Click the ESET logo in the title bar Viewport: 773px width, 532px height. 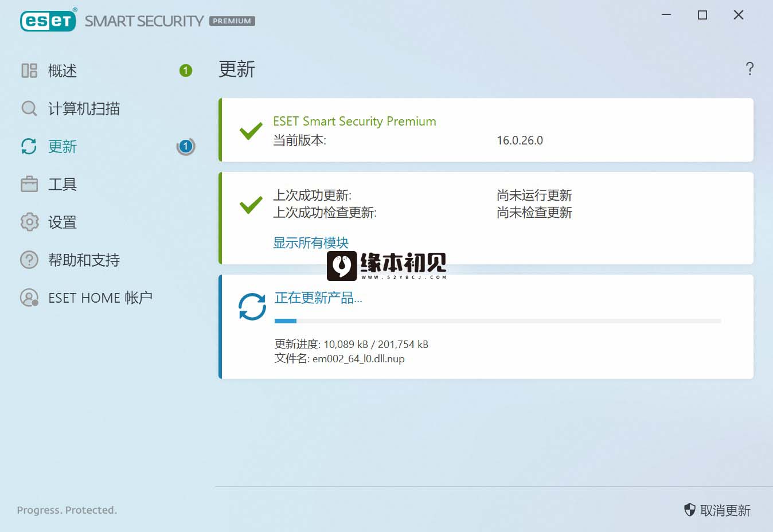tap(48, 21)
